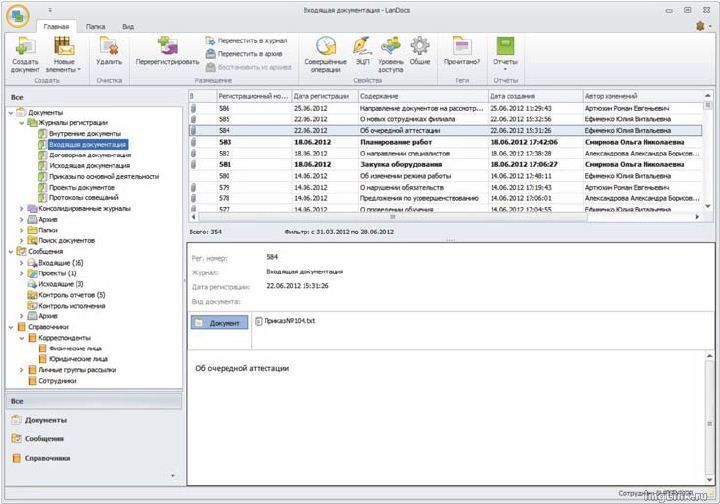
Task: Click Переместить в журнал
Action: [x=246, y=41]
